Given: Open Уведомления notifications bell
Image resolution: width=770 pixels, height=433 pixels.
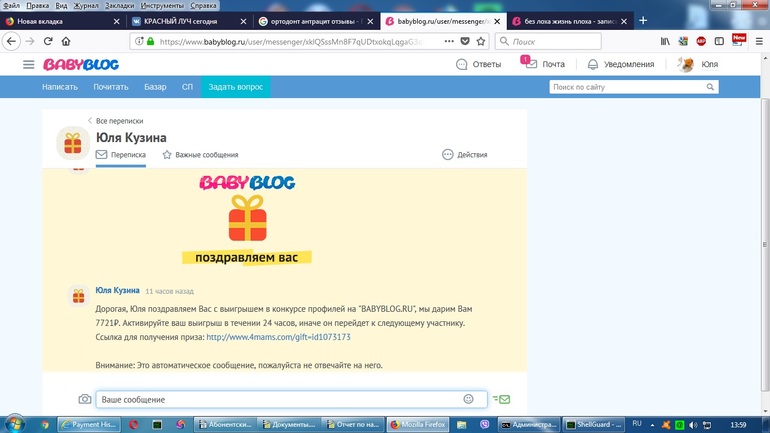Looking at the screenshot, I should click(621, 64).
